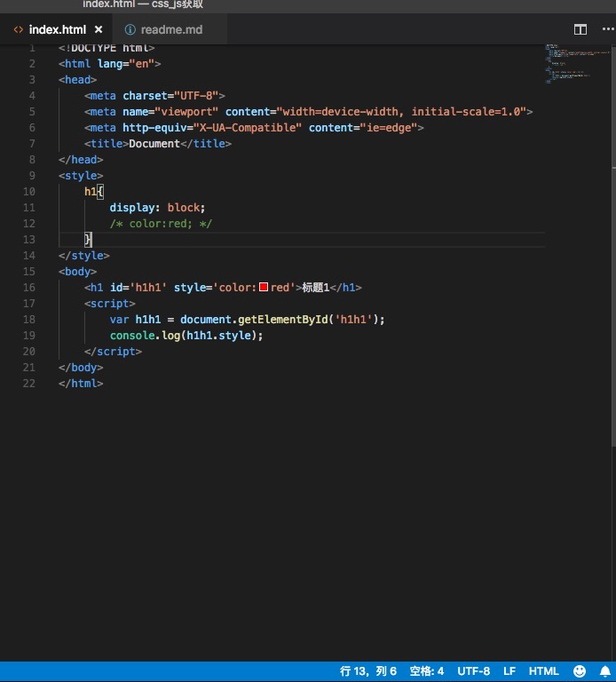
Task: Open line and column indicator 行 13, 列 6
Action: pos(368,671)
